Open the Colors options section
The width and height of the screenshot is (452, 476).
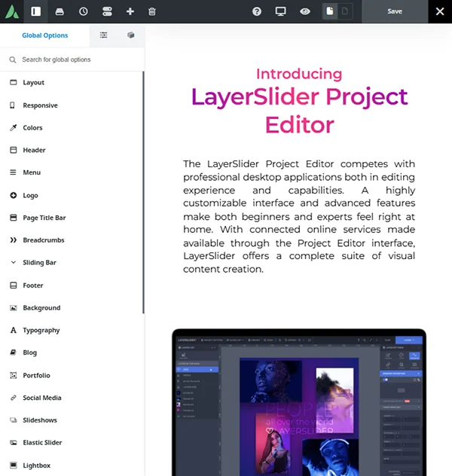[32, 128]
